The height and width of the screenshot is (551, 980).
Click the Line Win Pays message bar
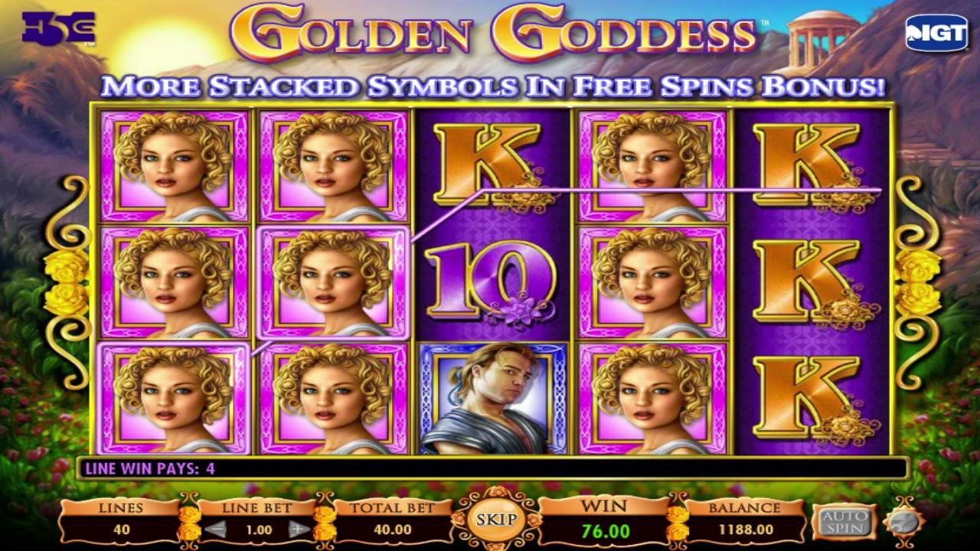click(x=492, y=468)
